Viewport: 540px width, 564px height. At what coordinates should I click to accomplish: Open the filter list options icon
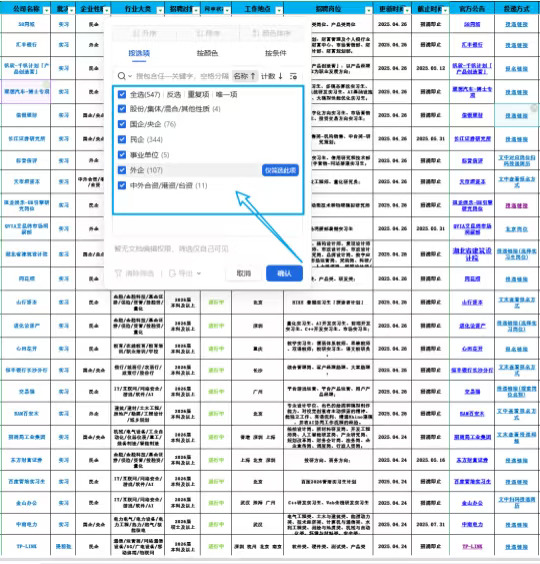click(294, 76)
